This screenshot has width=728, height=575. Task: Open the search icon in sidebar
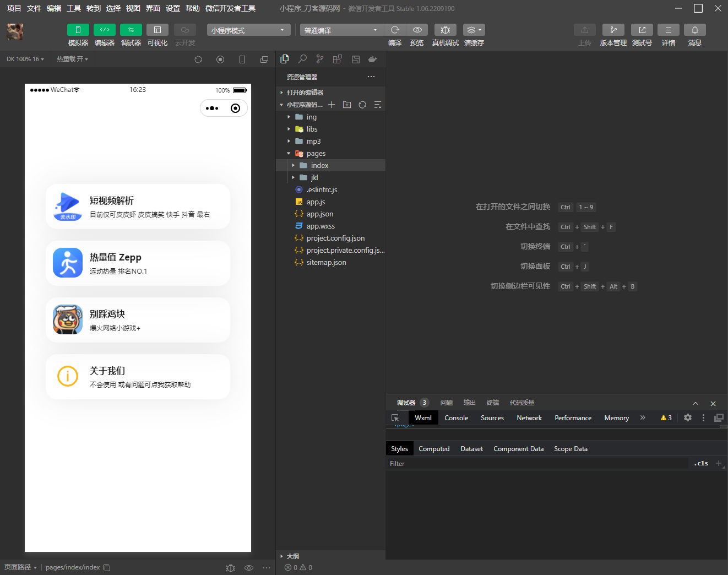[302, 59]
